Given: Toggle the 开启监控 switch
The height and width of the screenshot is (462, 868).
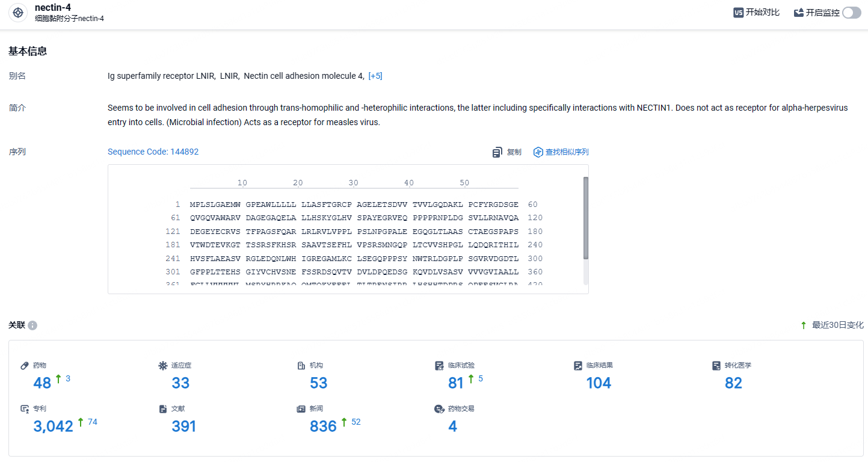Looking at the screenshot, I should tap(852, 13).
